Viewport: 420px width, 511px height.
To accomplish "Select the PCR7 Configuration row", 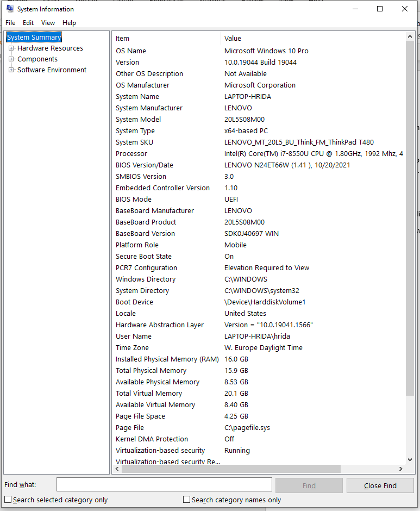I will [259, 267].
